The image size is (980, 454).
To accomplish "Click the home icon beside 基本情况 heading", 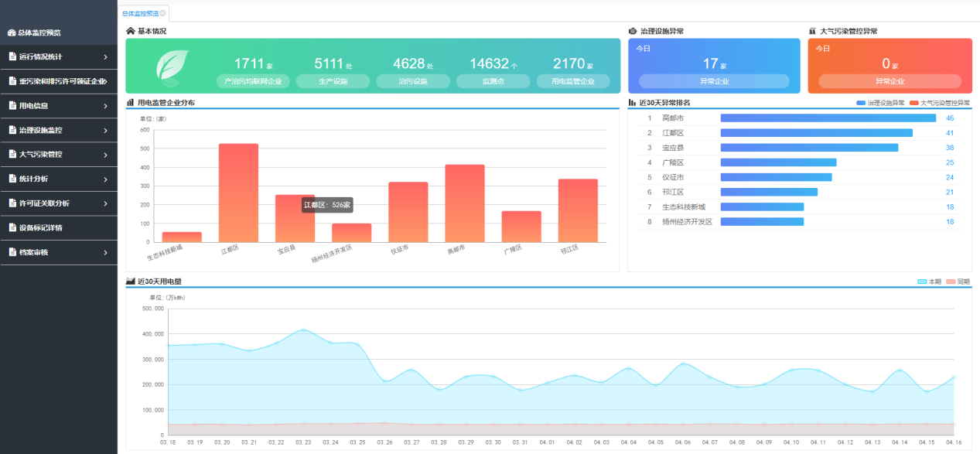I will (131, 31).
